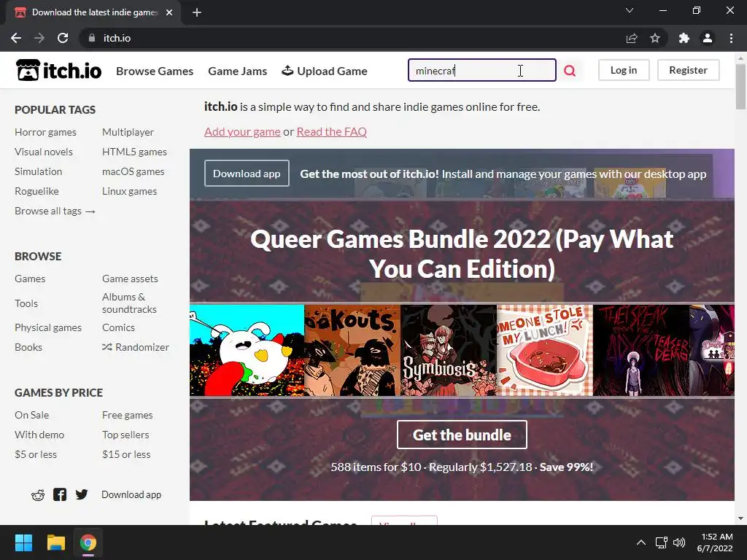Show games $15 or less
Screen dimensions: 747x560
pyautogui.click(x=126, y=454)
